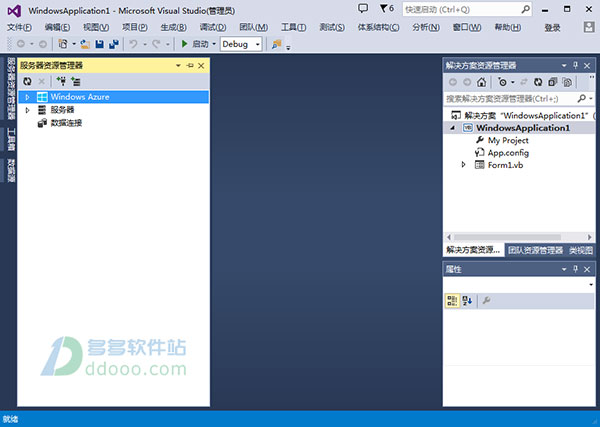
Task: Open the 帮助(H) menu
Action: 508,27
